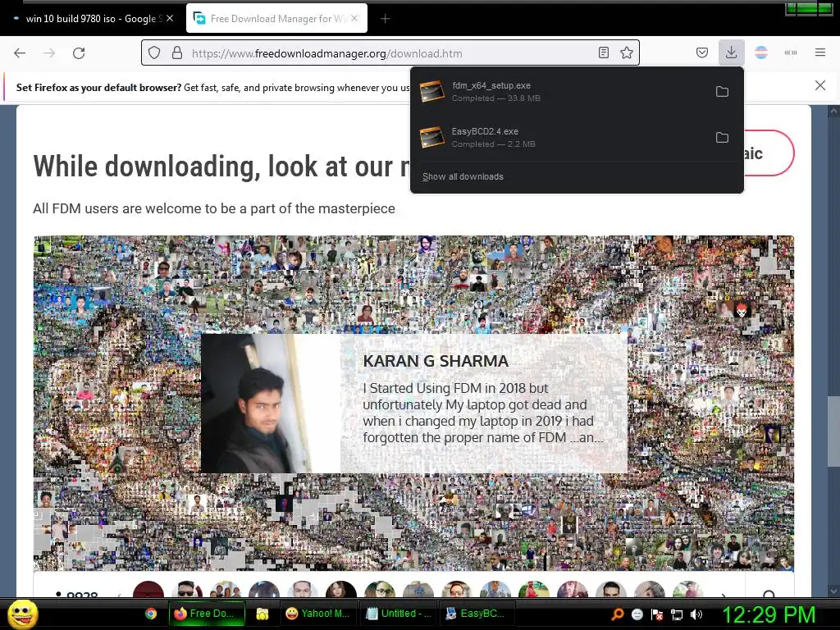Open the folder icon on the taskbar
840x630 pixels.
[262, 614]
